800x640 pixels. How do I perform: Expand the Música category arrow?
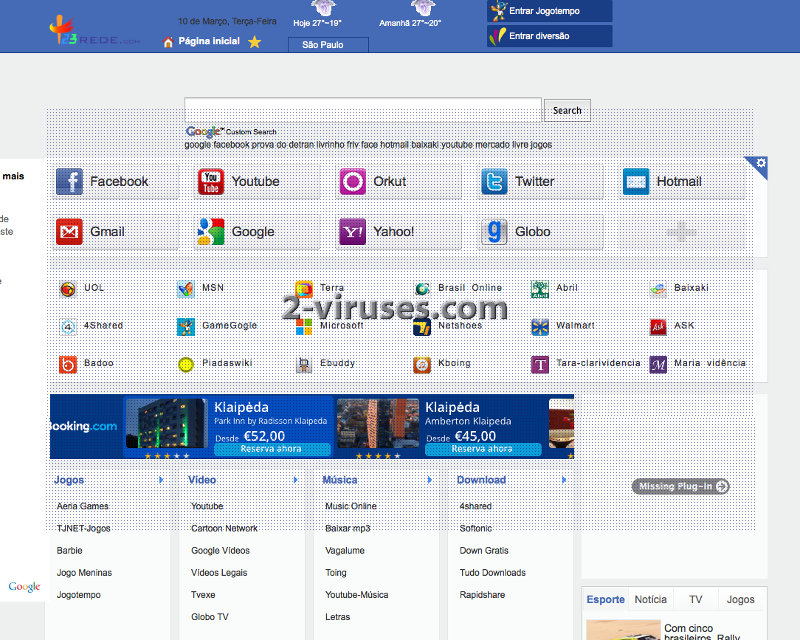[430, 480]
